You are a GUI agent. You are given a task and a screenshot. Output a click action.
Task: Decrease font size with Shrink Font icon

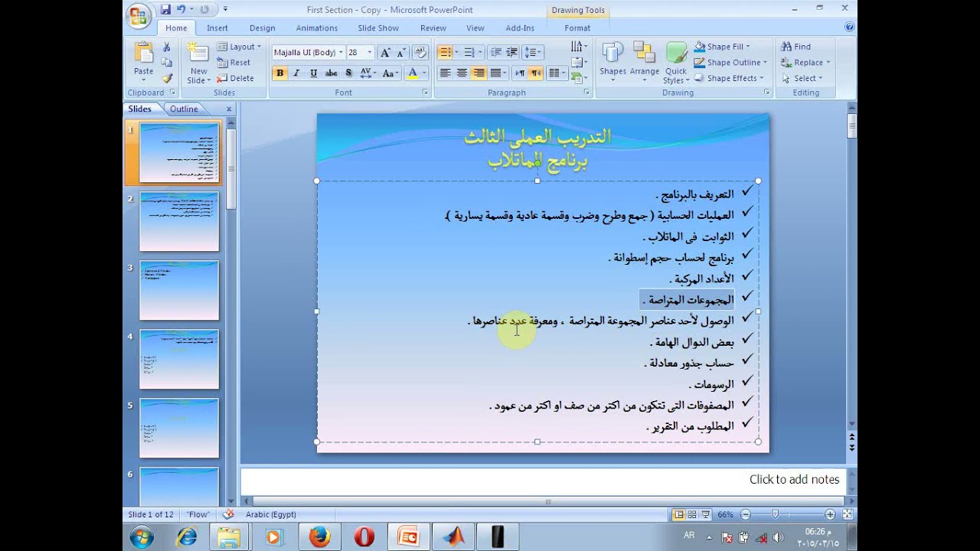click(401, 52)
